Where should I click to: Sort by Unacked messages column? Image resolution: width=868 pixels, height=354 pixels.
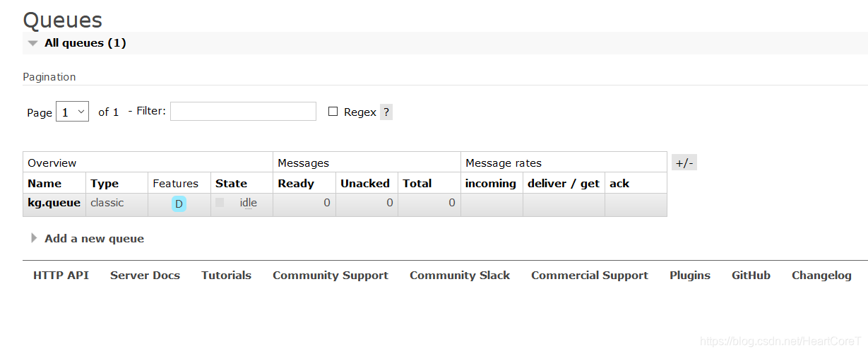point(365,184)
